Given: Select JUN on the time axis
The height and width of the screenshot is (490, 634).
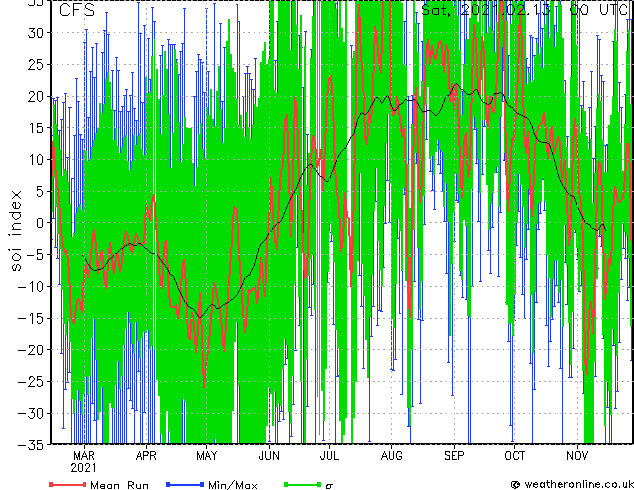Looking at the screenshot, I should (x=269, y=455).
